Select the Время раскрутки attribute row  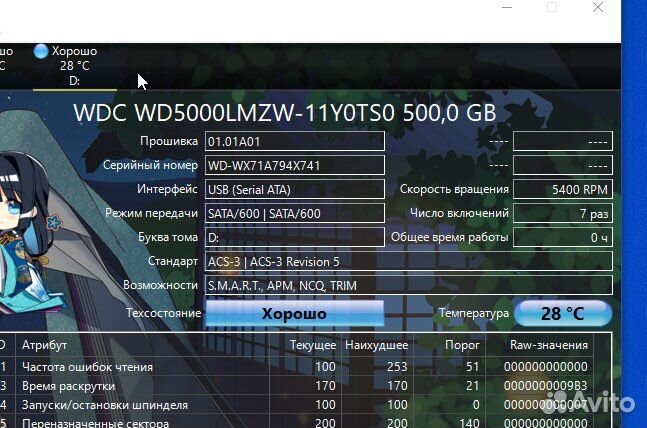297,385
